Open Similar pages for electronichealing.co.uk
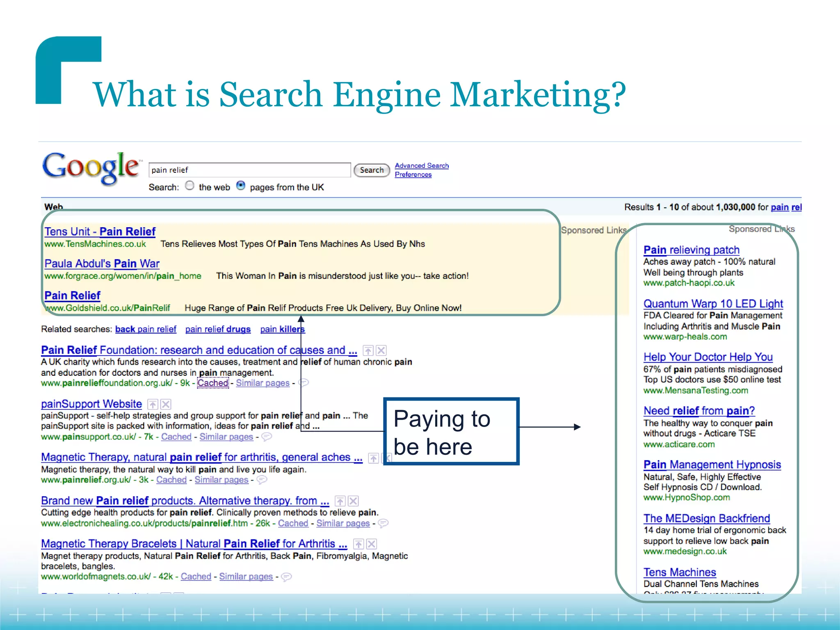 pos(343,523)
